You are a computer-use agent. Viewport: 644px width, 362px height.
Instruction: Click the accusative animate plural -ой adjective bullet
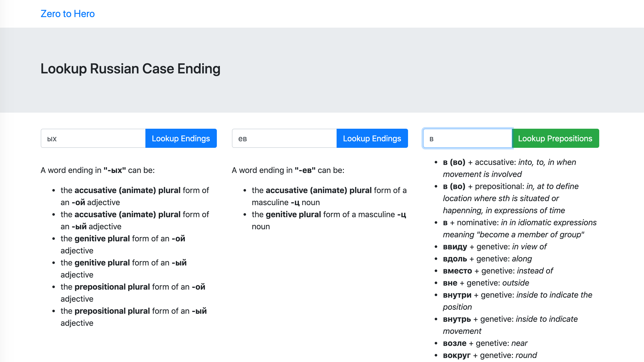click(135, 196)
